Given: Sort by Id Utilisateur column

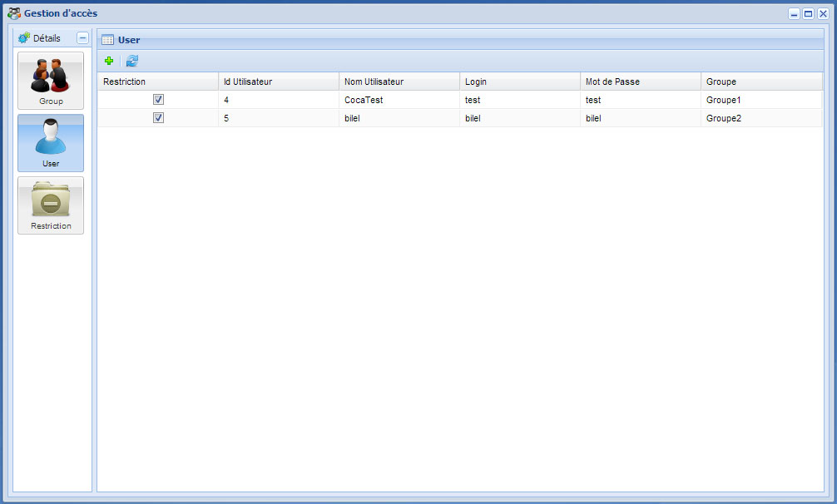Looking at the screenshot, I should pyautogui.click(x=278, y=82).
